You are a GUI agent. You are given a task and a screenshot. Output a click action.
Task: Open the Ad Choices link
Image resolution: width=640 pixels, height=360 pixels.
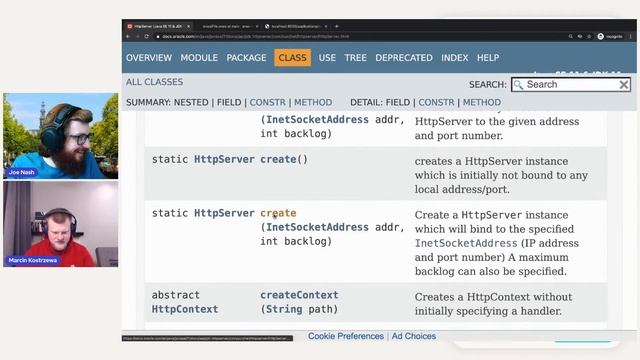[x=413, y=336]
